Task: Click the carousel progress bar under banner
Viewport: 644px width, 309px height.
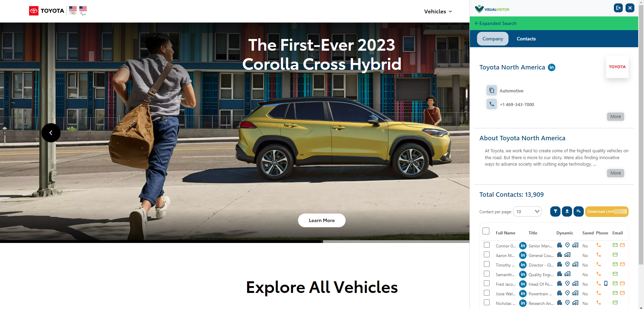Action: coord(235,242)
